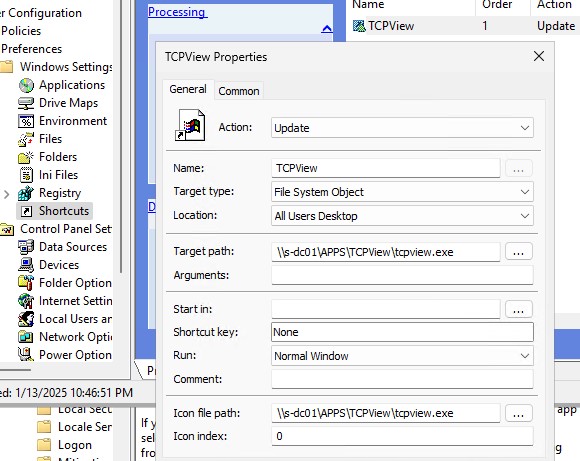The image size is (580, 461).
Task: Open the Data Sources icon
Action: pos(26,247)
